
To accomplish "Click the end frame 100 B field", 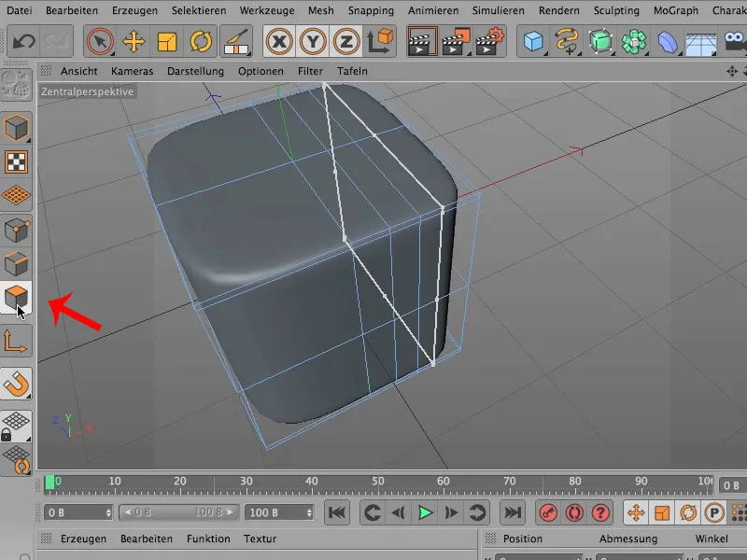I will click(279, 512).
